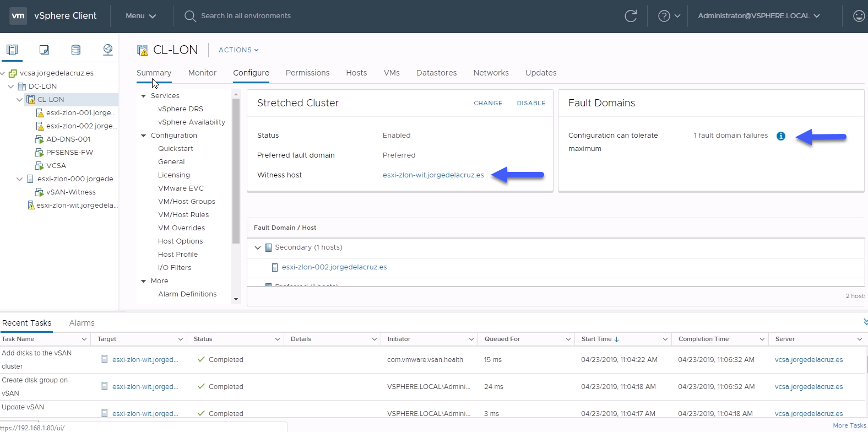Image resolution: width=868 pixels, height=432 pixels.
Task: Click esxi-zlon-001 host warning icon
Action: click(40, 113)
